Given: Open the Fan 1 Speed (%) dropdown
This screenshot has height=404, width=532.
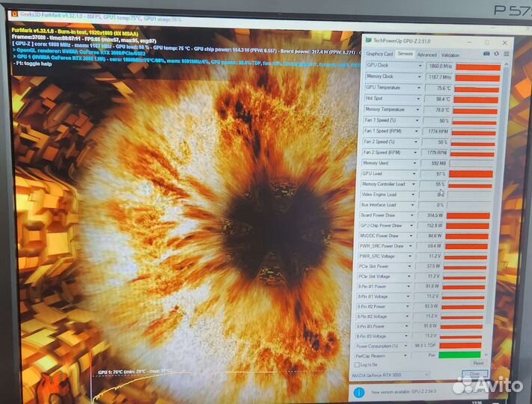Looking at the screenshot, I should coord(417,120).
